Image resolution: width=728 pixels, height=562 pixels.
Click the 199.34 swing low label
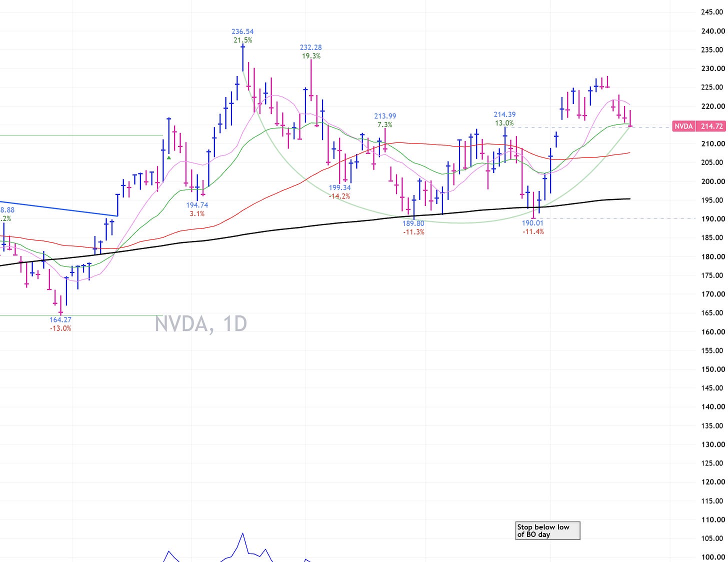[x=339, y=187]
